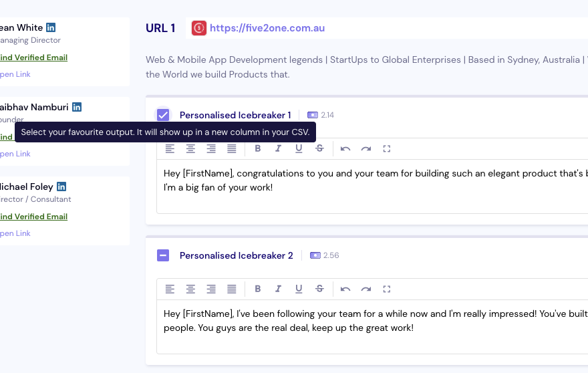Click into Icebreaker 2 text area
The width and height of the screenshot is (588, 373).
[x=372, y=327]
